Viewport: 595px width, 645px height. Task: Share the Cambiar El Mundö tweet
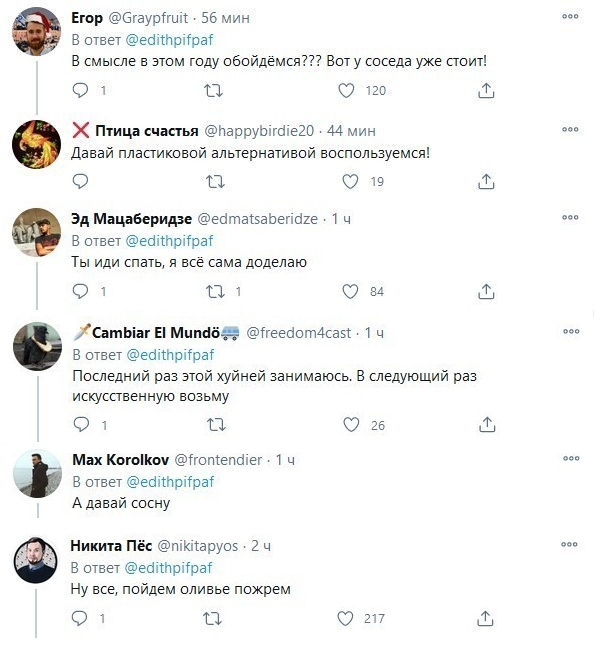coord(487,425)
